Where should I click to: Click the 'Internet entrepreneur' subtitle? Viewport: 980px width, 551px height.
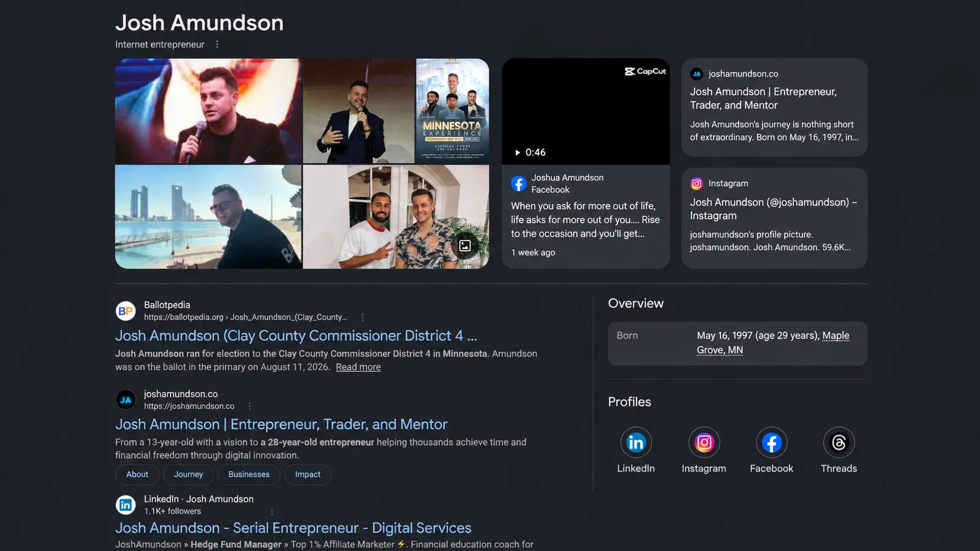coord(160,44)
